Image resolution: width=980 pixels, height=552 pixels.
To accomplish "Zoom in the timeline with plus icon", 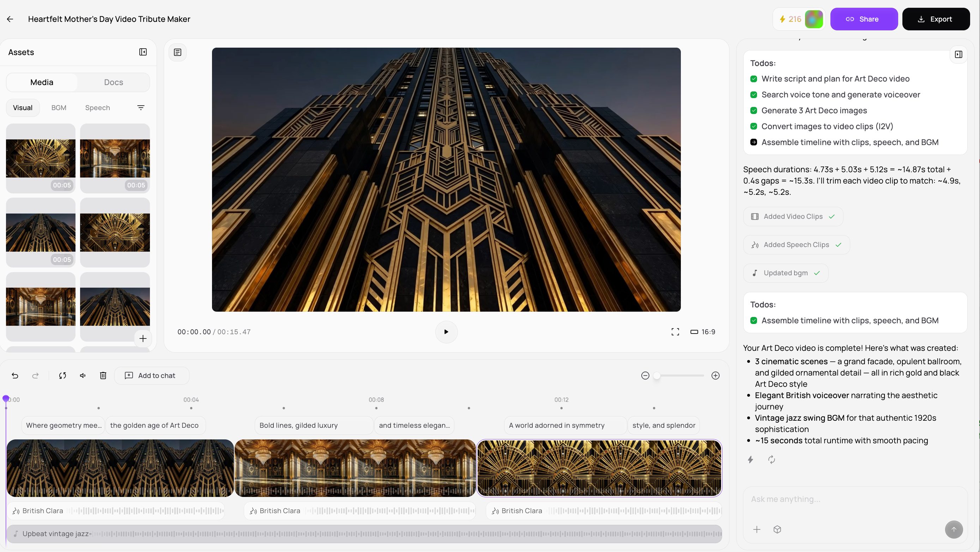I will (715, 376).
